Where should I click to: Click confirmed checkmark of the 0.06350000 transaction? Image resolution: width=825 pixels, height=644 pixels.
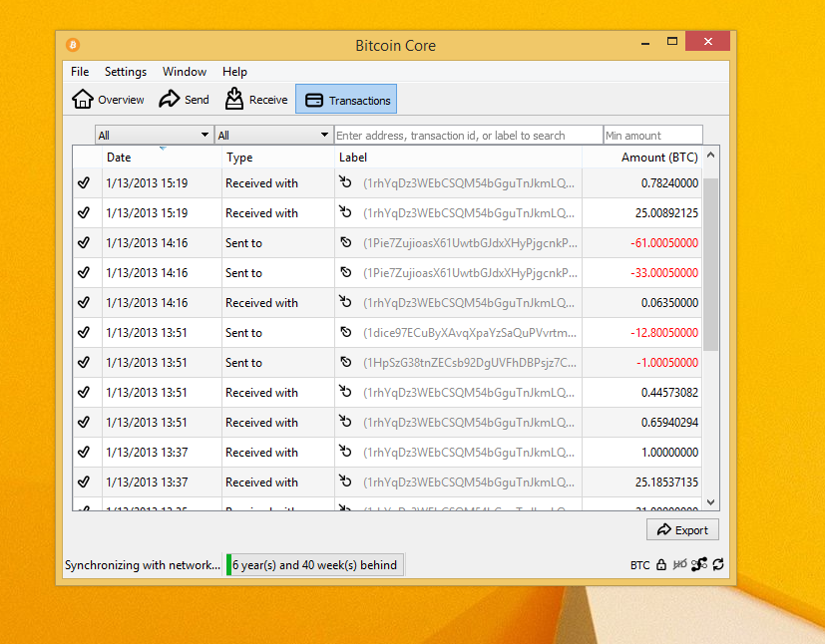point(84,303)
